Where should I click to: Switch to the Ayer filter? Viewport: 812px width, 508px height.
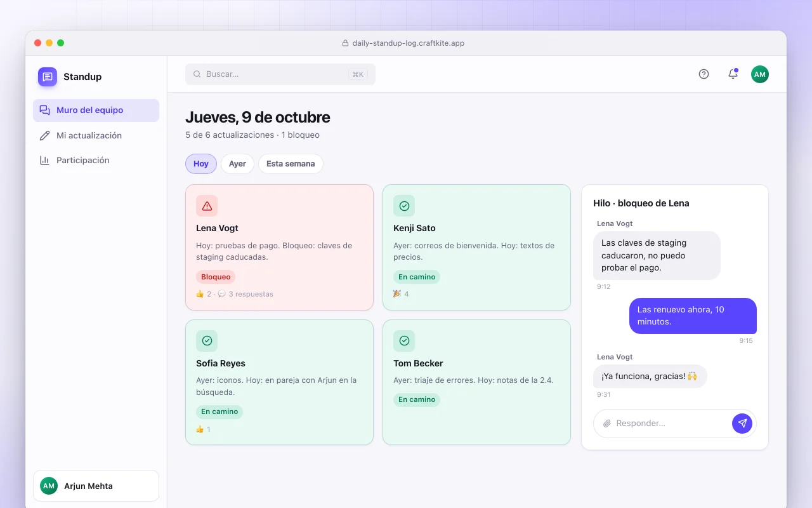click(x=237, y=164)
